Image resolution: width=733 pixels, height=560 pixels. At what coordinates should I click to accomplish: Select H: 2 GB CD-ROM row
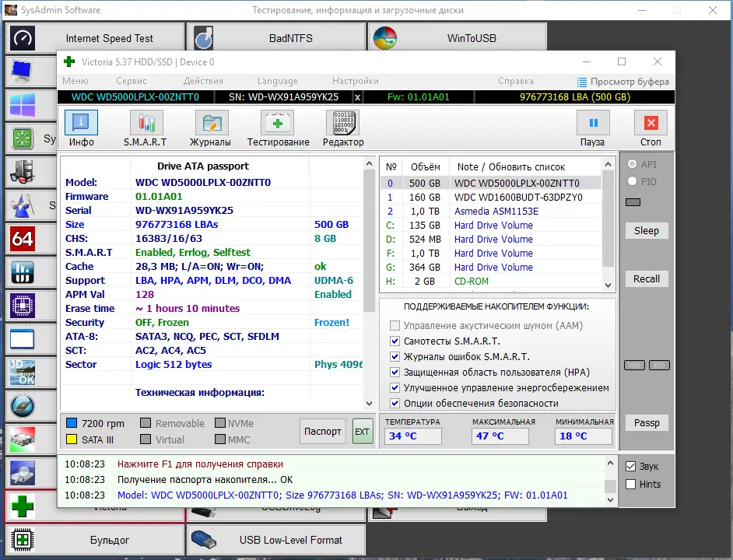point(491,282)
